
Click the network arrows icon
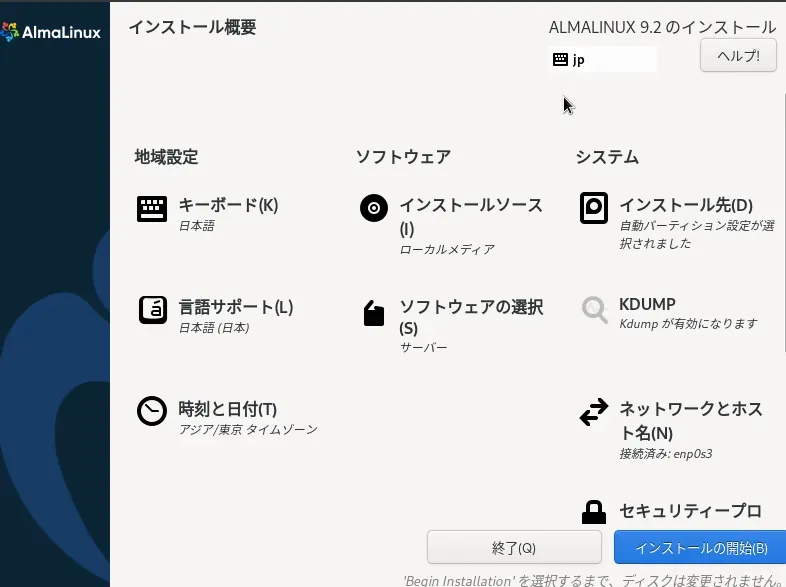point(594,412)
